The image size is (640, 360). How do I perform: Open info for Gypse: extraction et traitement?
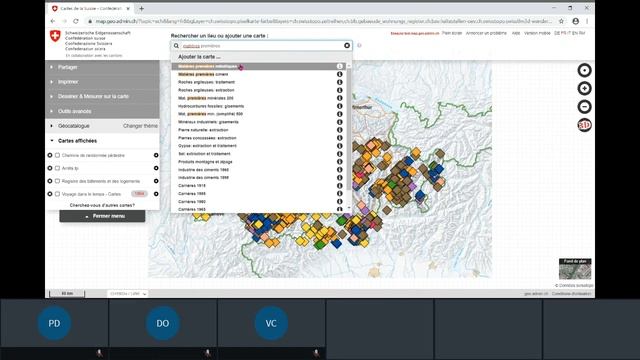pyautogui.click(x=340, y=146)
